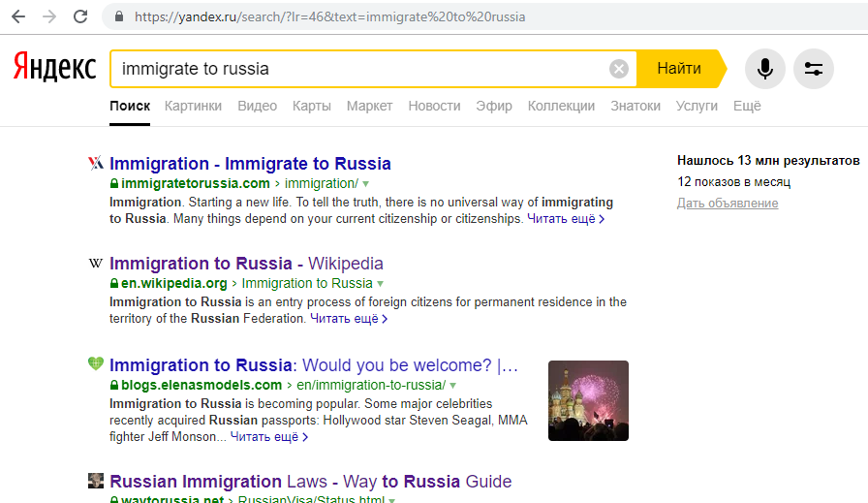Click the en.wikipedia.org domain link
This screenshot has height=503, width=868.
(173, 283)
